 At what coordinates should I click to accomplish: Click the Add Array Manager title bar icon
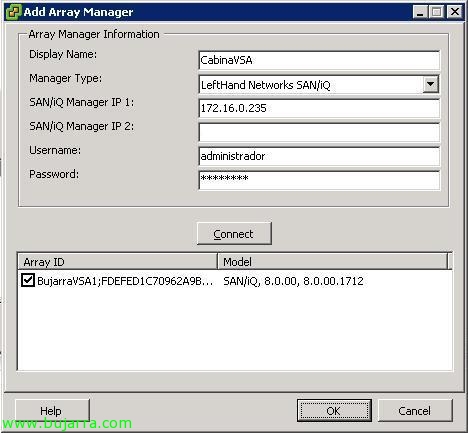point(14,12)
